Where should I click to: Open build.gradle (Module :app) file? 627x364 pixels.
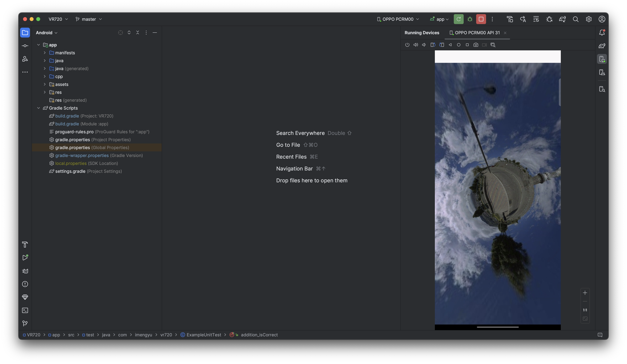[x=67, y=124]
